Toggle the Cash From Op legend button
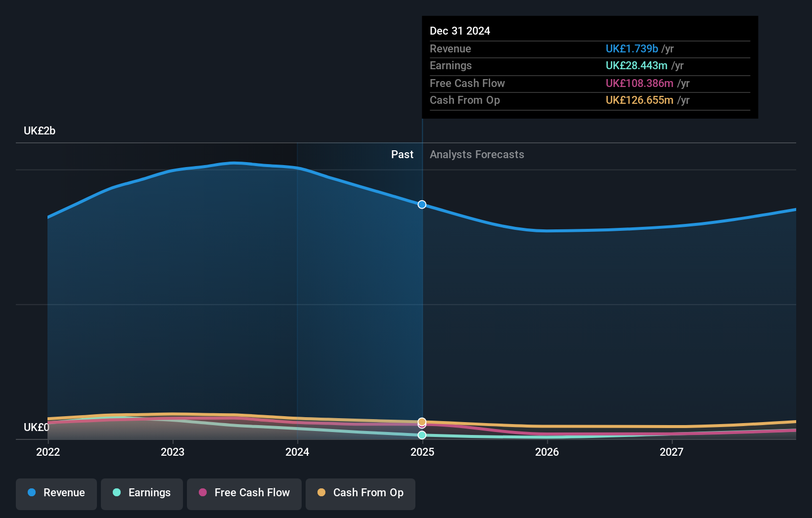This screenshot has width=812, height=518. 361,494
